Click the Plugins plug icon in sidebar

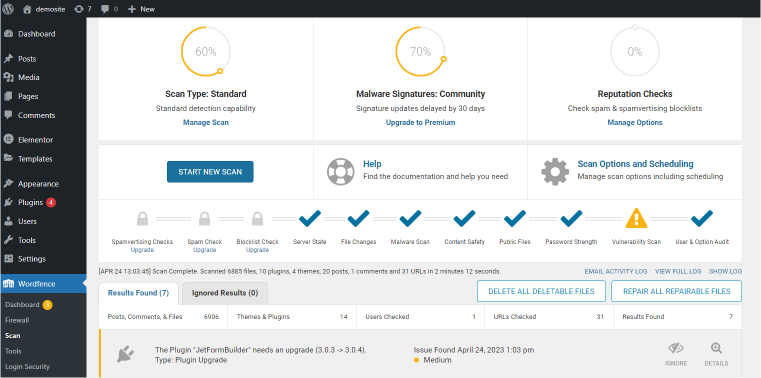(8, 202)
